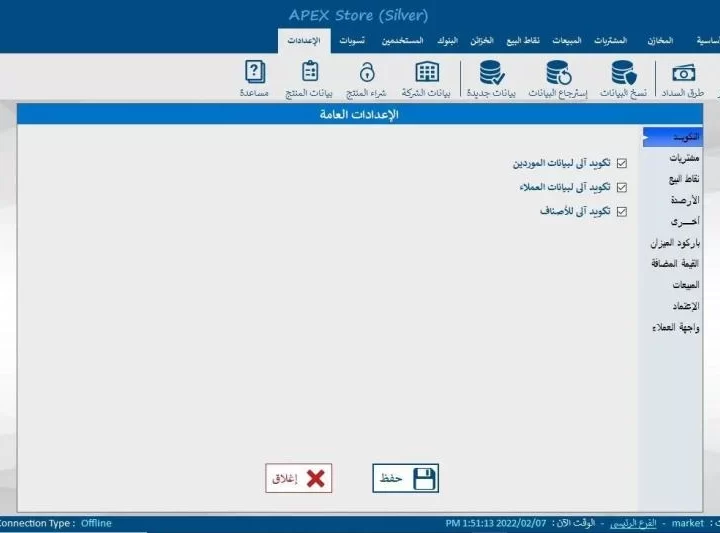Open the Help (مساعدة) toolbar icon
The width and height of the screenshot is (720, 533).
(254, 78)
